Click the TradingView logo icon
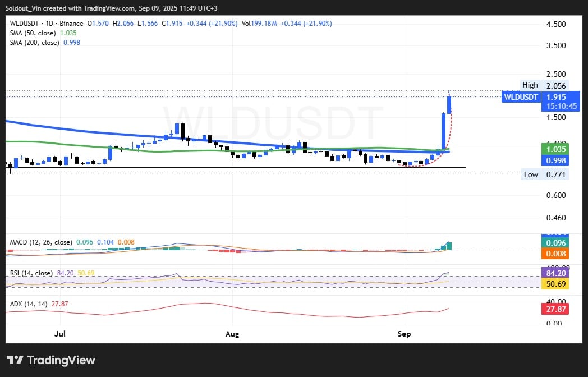The height and width of the screenshot is (377, 588). pyautogui.click(x=15, y=360)
